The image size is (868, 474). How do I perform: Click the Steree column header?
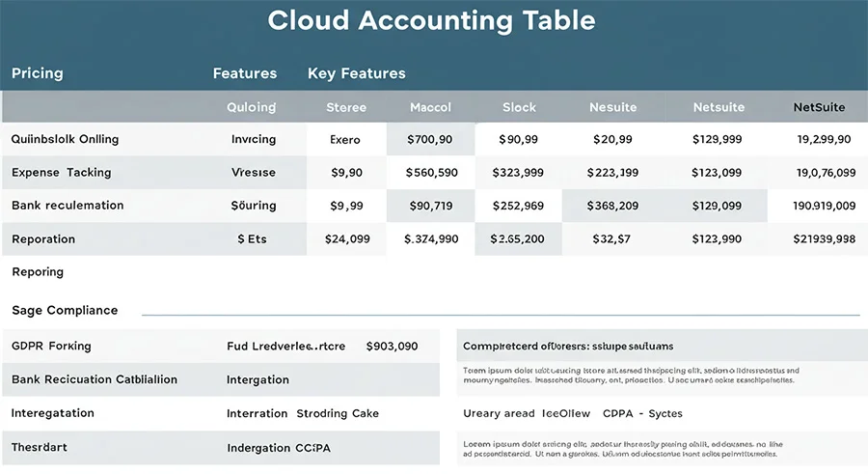(x=346, y=107)
